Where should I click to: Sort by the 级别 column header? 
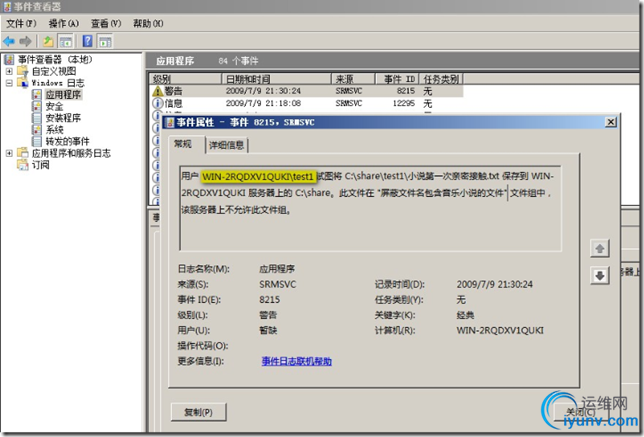click(186, 79)
